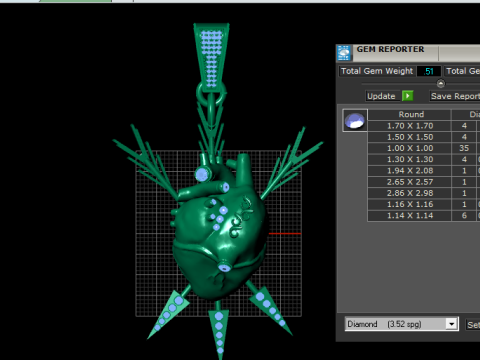Click the pave bail at pendant top
This screenshot has width=480, height=360.
[x=211, y=57]
